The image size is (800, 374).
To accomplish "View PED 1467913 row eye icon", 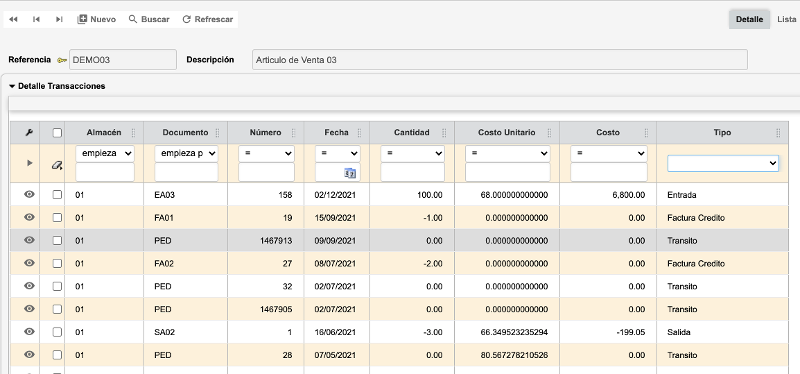I will [x=30, y=240].
